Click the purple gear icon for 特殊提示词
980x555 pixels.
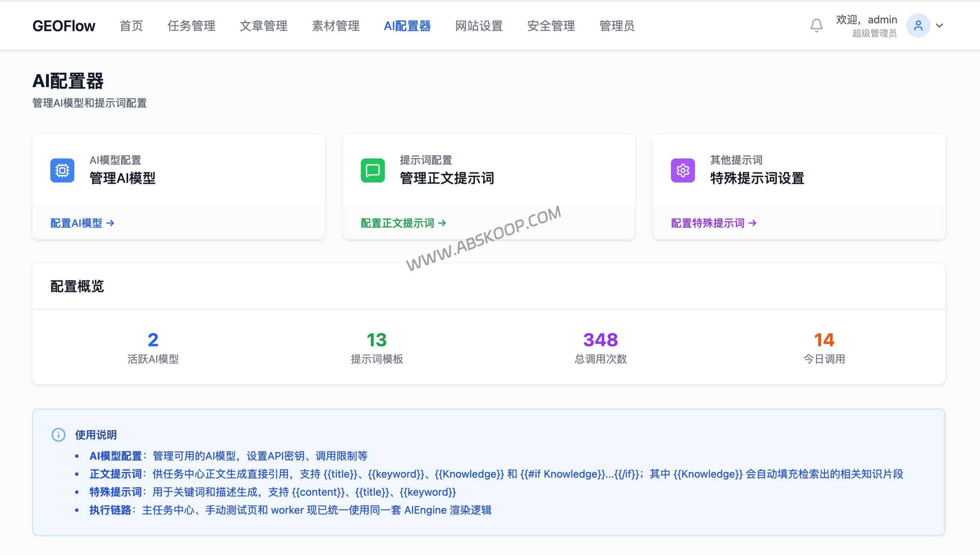683,170
